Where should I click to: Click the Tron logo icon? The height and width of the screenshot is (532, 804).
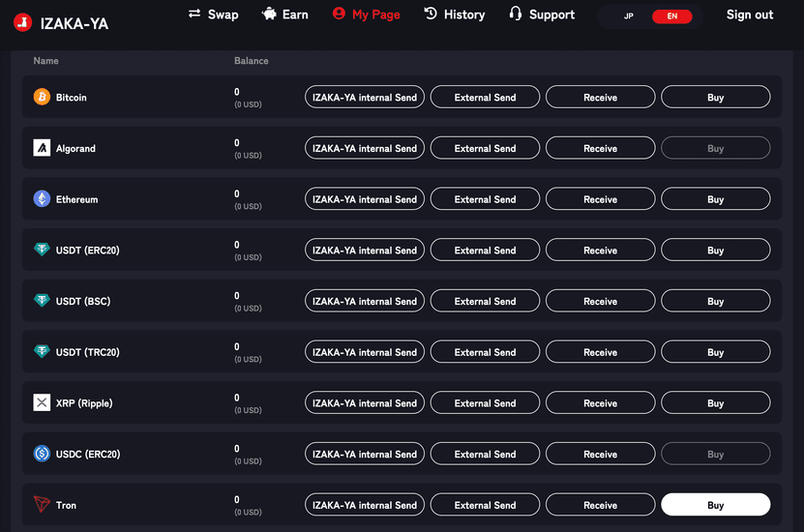(42, 504)
